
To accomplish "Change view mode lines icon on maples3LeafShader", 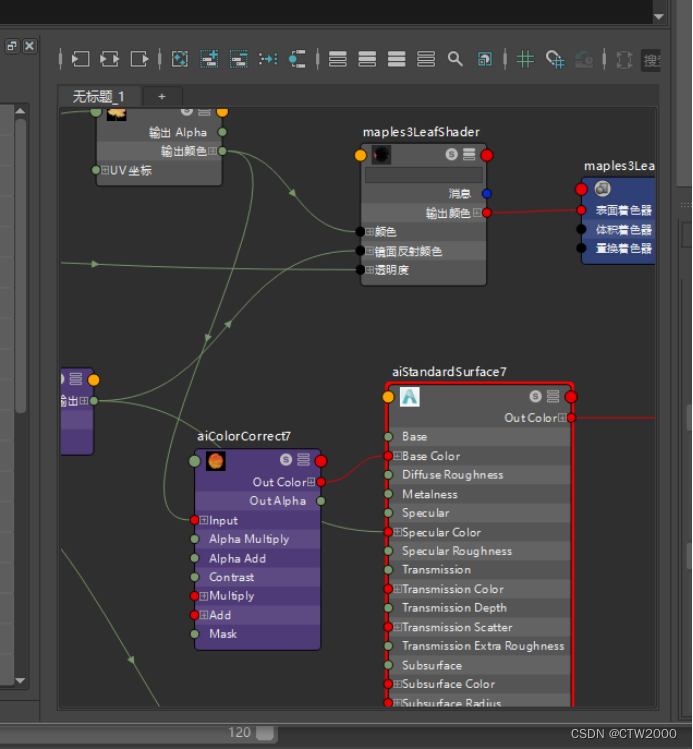I will click(x=469, y=154).
